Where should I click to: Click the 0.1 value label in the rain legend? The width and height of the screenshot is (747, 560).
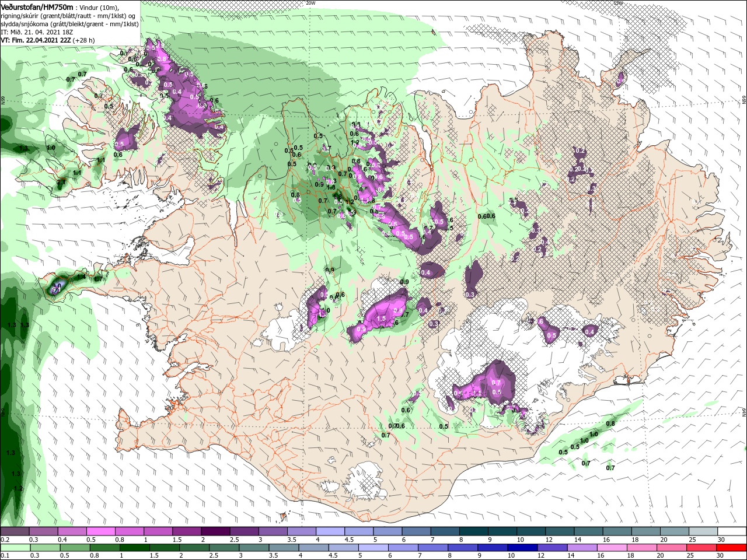click(5, 556)
